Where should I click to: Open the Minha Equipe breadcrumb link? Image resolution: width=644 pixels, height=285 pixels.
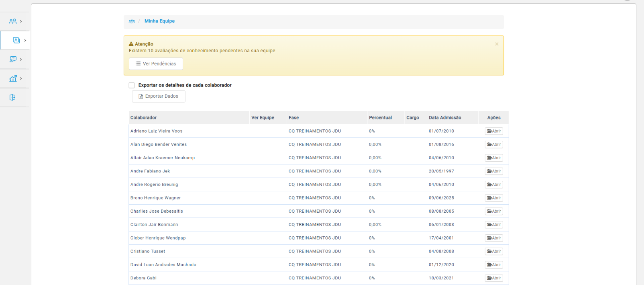tap(159, 21)
